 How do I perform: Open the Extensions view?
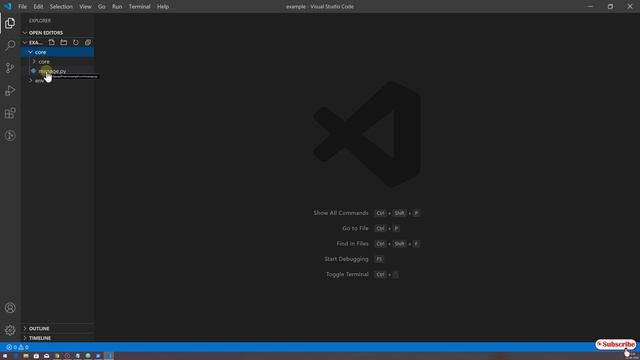point(10,113)
